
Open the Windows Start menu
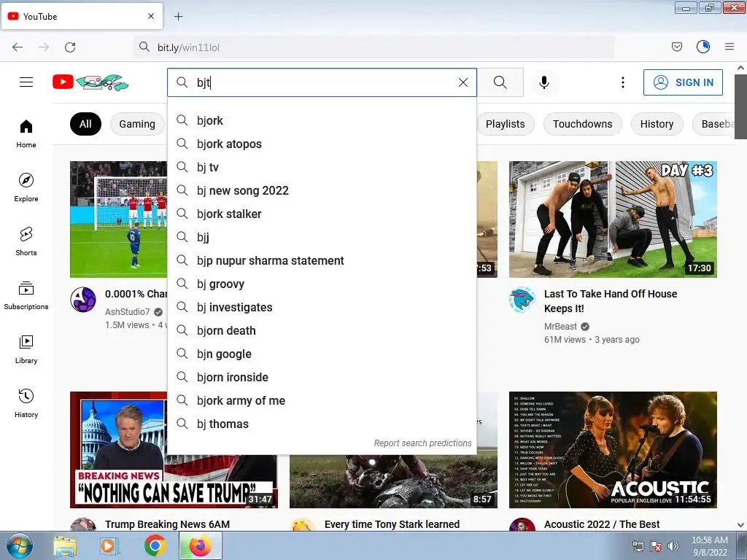tap(20, 546)
